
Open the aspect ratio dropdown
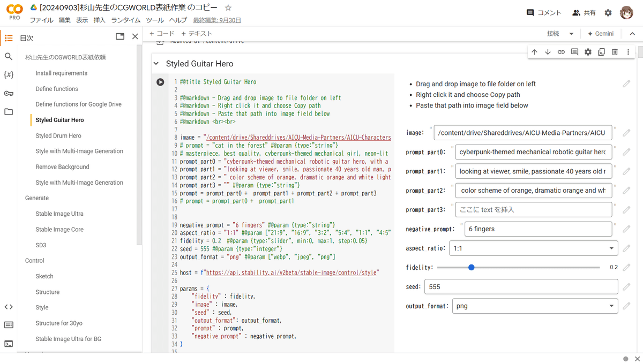click(x=533, y=248)
